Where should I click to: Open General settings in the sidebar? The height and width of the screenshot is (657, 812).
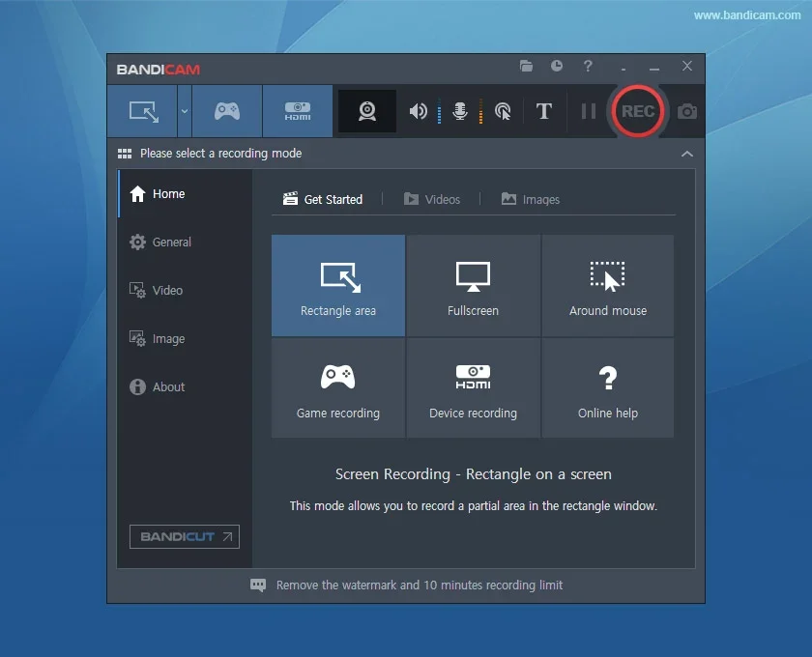pyautogui.click(x=169, y=242)
